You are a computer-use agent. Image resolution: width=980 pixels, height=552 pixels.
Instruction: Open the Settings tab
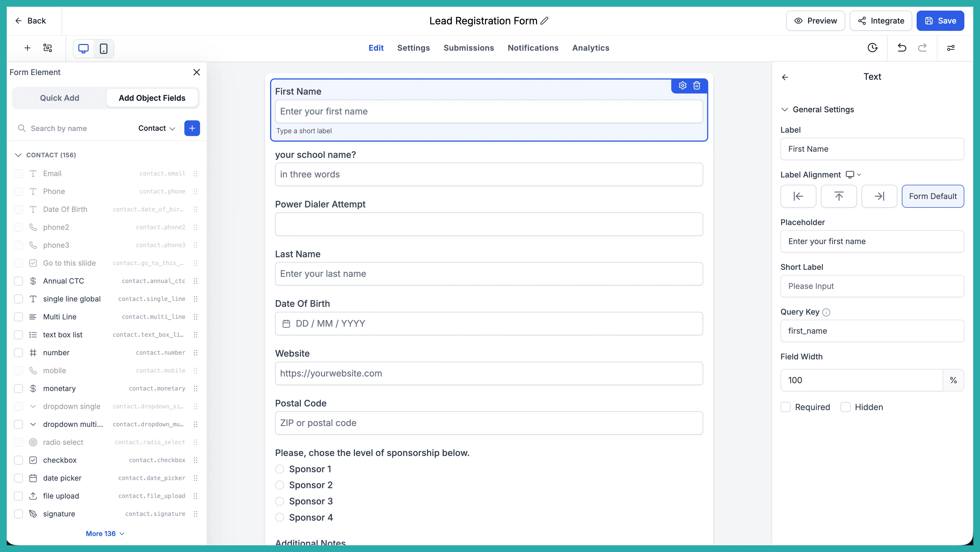pos(413,48)
